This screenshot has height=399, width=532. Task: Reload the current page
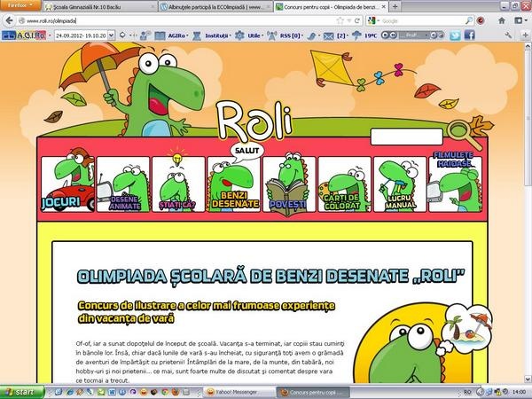point(357,20)
